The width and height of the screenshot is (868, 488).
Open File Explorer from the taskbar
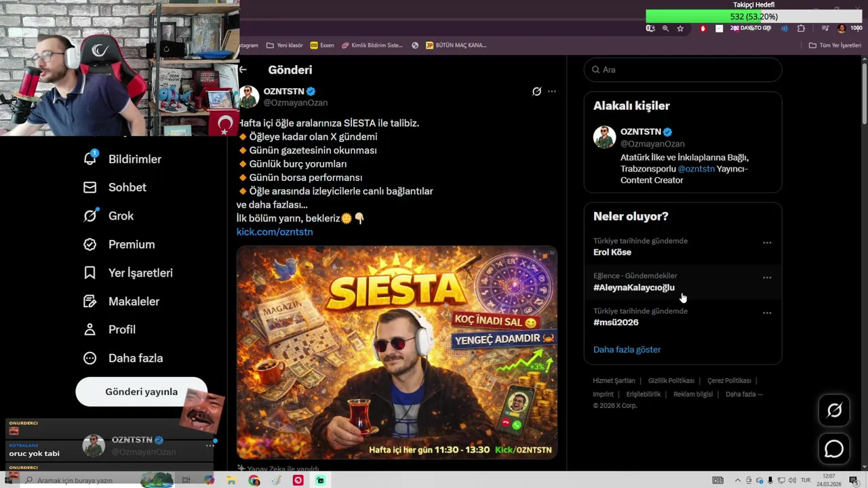231,481
